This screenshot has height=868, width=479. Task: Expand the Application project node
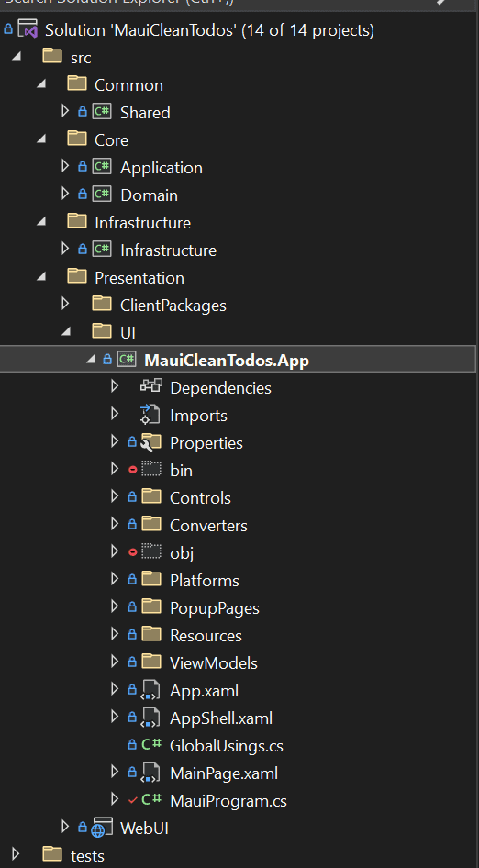pyautogui.click(x=65, y=166)
